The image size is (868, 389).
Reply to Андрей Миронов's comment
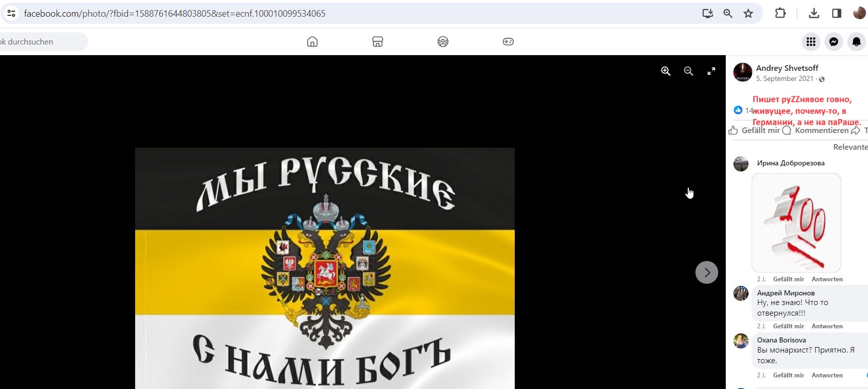click(827, 326)
